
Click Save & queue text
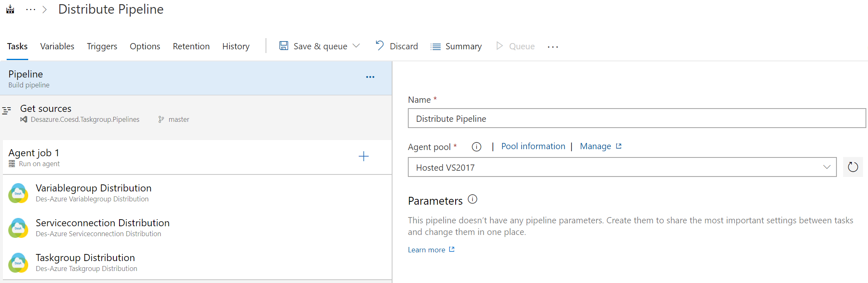320,46
